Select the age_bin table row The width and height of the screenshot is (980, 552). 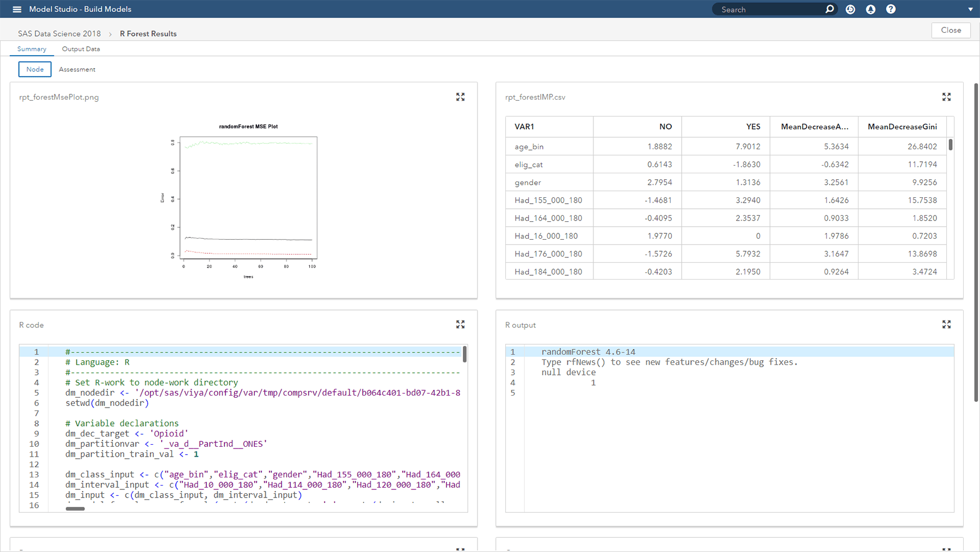pyautogui.click(x=726, y=146)
